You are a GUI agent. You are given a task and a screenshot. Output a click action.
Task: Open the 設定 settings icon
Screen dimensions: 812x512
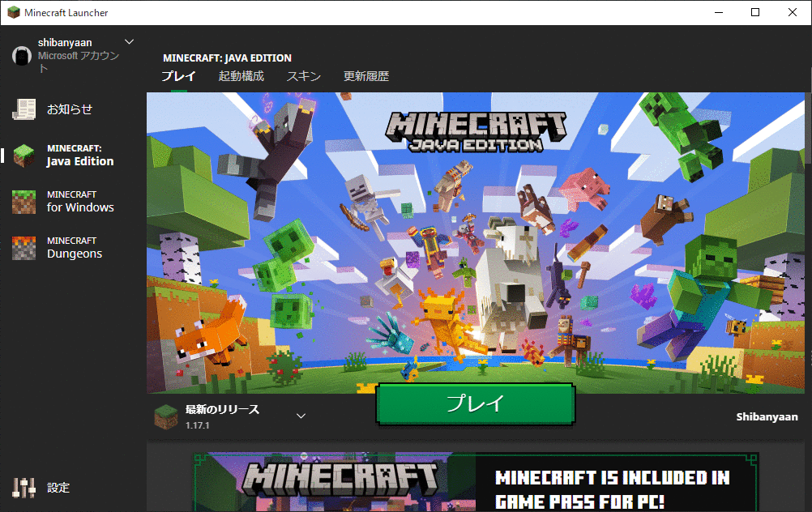point(23,488)
